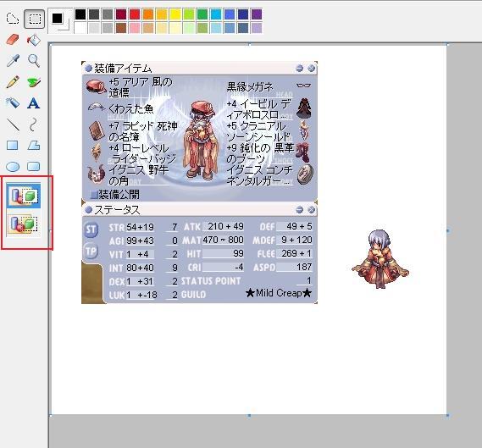Select the brown palette swatch
The image size is (482, 448).
(x=121, y=28)
